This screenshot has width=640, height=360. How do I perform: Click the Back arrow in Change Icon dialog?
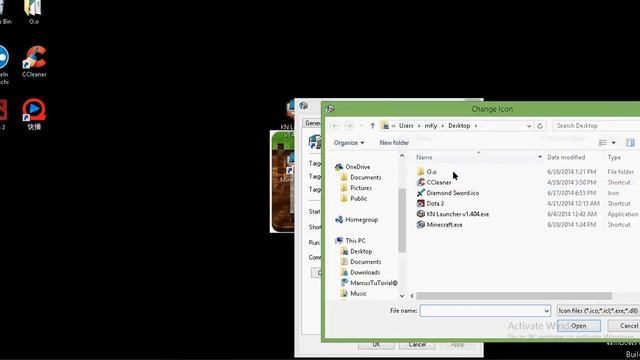click(335, 126)
